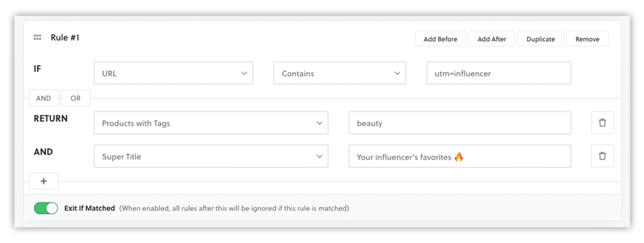The height and width of the screenshot is (243, 644).
Task: Click the Exit If Matched explanation in parentheses
Action: pos(234,208)
